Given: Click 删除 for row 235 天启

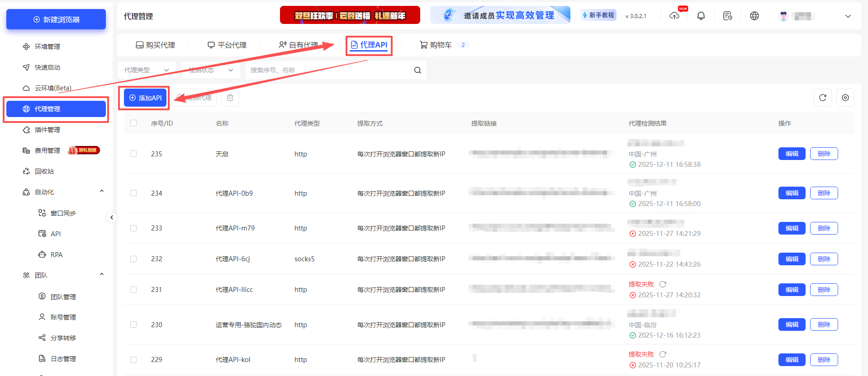Looking at the screenshot, I should tap(824, 154).
